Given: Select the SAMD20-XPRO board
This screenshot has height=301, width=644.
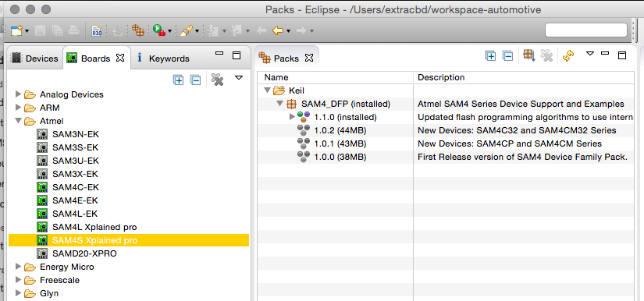Looking at the screenshot, I should tap(84, 253).
